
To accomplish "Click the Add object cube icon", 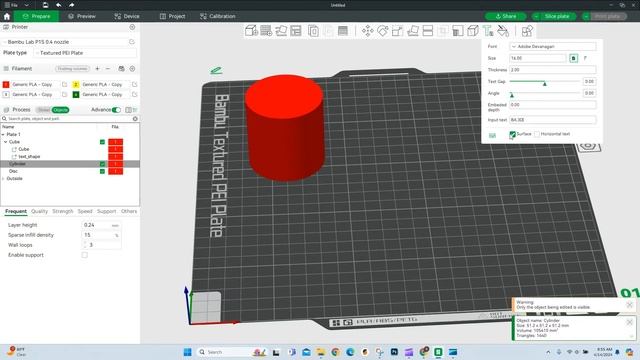I will click(x=251, y=31).
